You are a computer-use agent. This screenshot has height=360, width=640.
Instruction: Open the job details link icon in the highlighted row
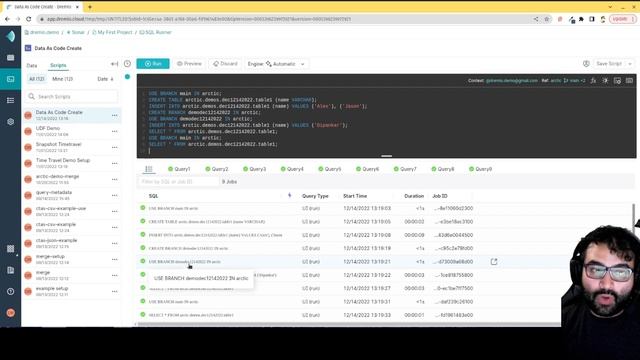tap(494, 262)
